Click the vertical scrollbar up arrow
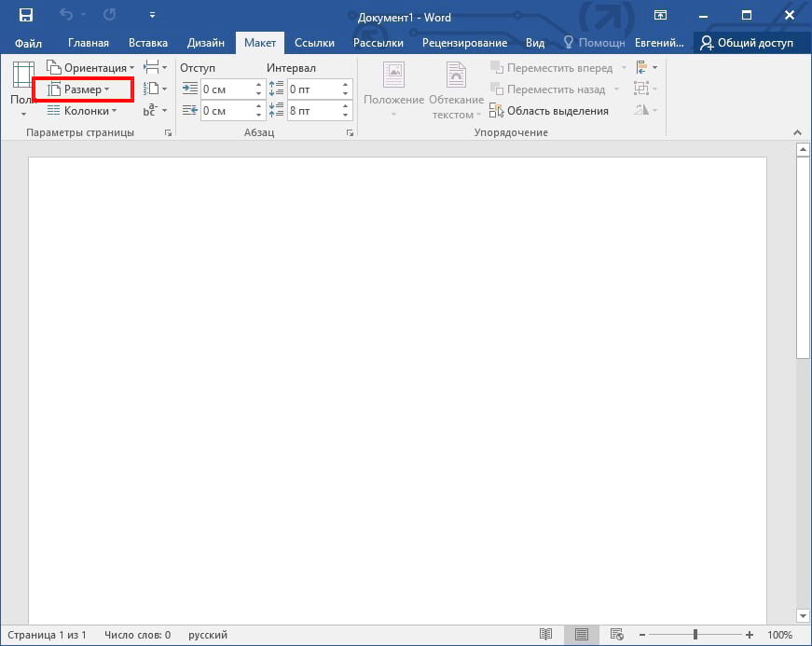Viewport: 812px width, 646px height. 803,150
